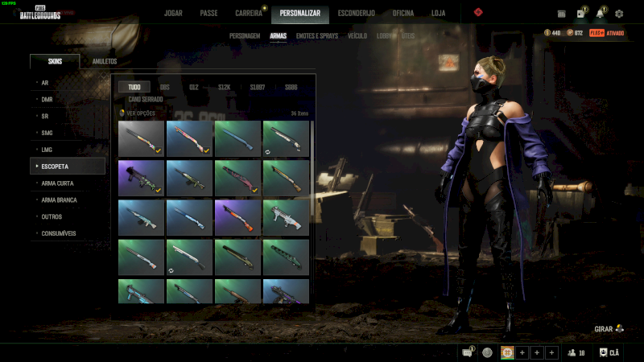Select the ARMAS sub-tab
The image size is (644, 362).
point(278,35)
